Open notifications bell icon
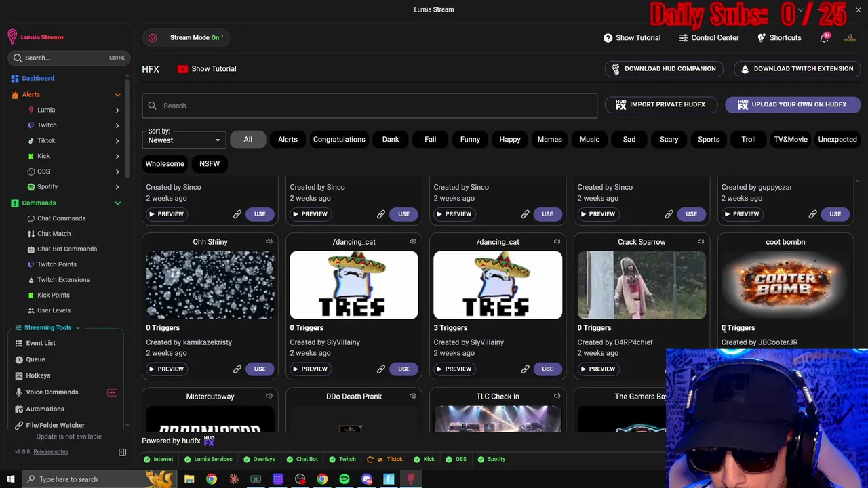The image size is (868, 488). (824, 38)
